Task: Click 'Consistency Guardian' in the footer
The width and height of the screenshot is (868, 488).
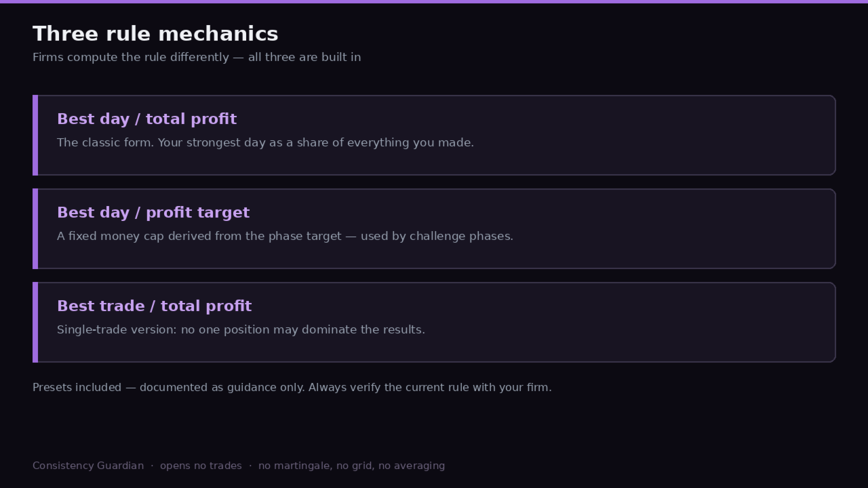Action: (88, 466)
